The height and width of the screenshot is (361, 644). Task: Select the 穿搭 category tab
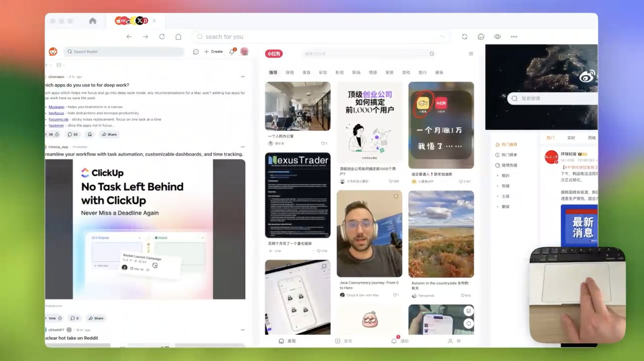(290, 73)
